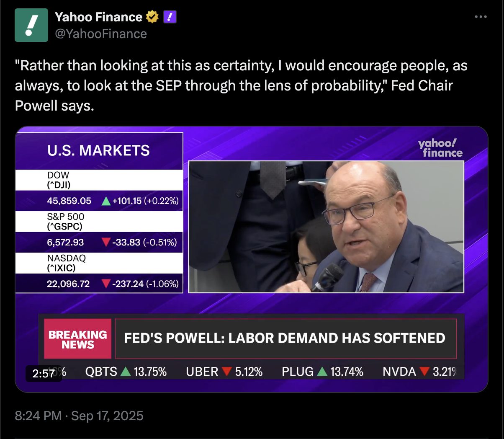The height and width of the screenshot is (439, 504).
Task: Click the Yahoo Finance profile avatar icon
Action: [32, 25]
